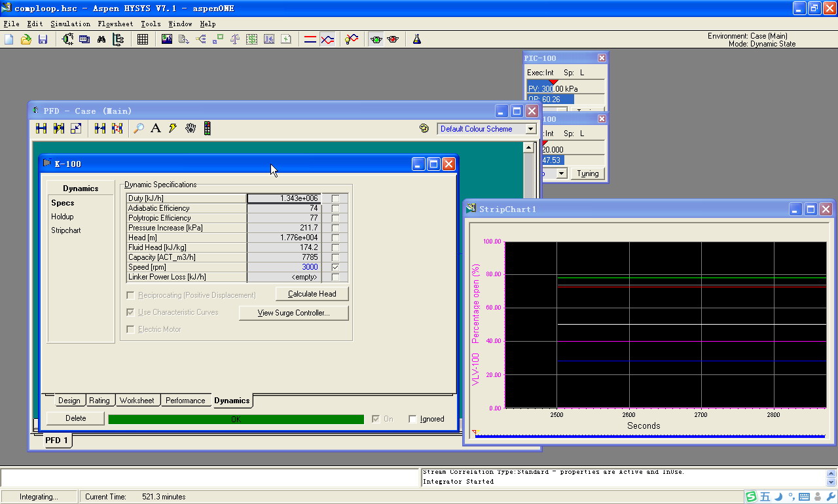This screenshot has width=838, height=504.
Task: Click the Delete button
Action: [75, 418]
